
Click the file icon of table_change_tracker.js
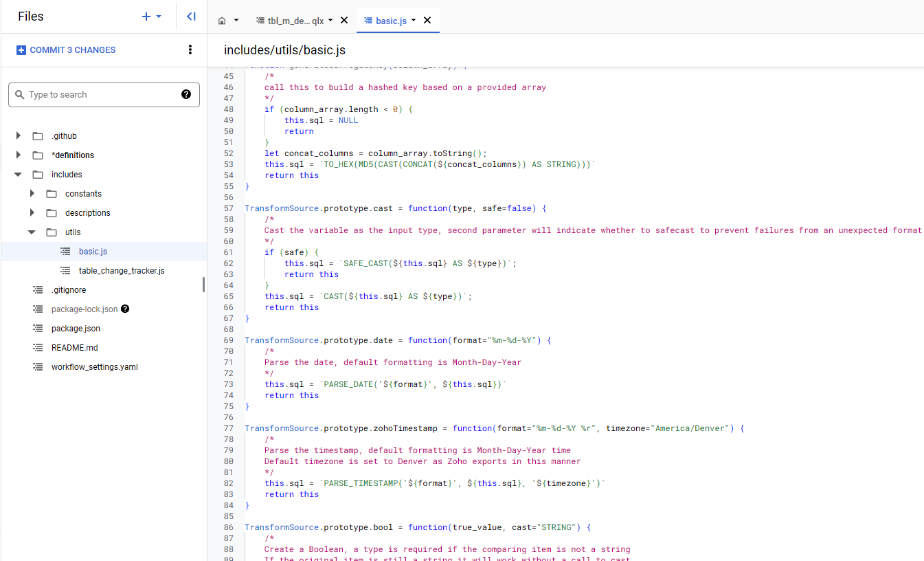pos(65,271)
